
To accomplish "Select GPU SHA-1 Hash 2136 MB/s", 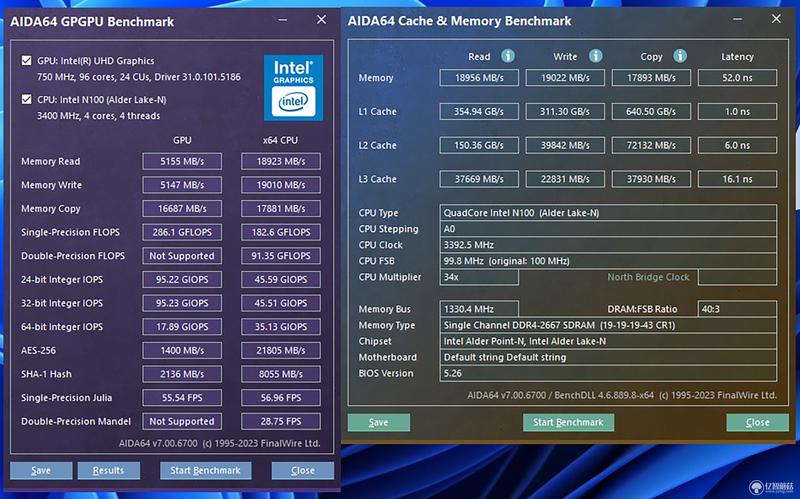I will point(182,374).
